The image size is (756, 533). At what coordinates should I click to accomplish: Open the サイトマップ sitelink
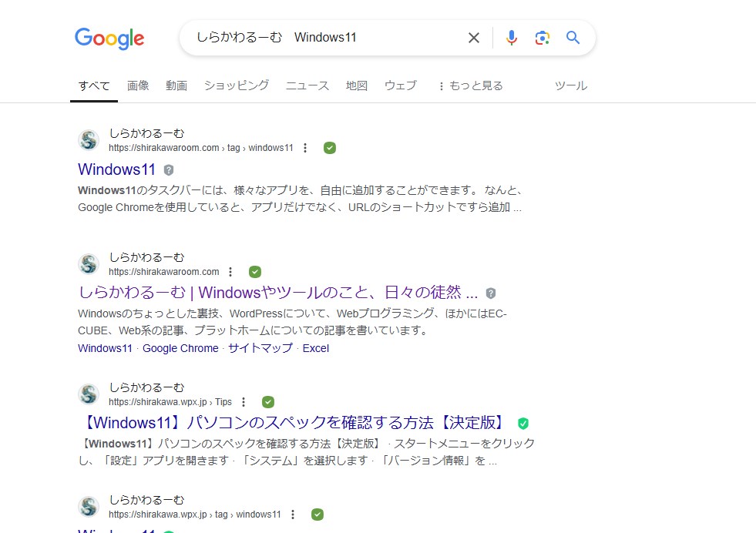click(x=260, y=348)
